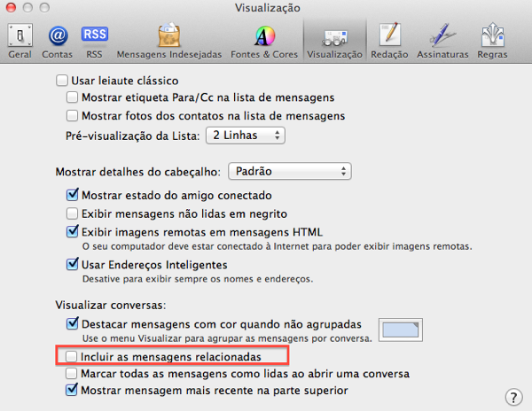532x411 pixels.
Task: Click the help question mark button
Action: coord(513,397)
